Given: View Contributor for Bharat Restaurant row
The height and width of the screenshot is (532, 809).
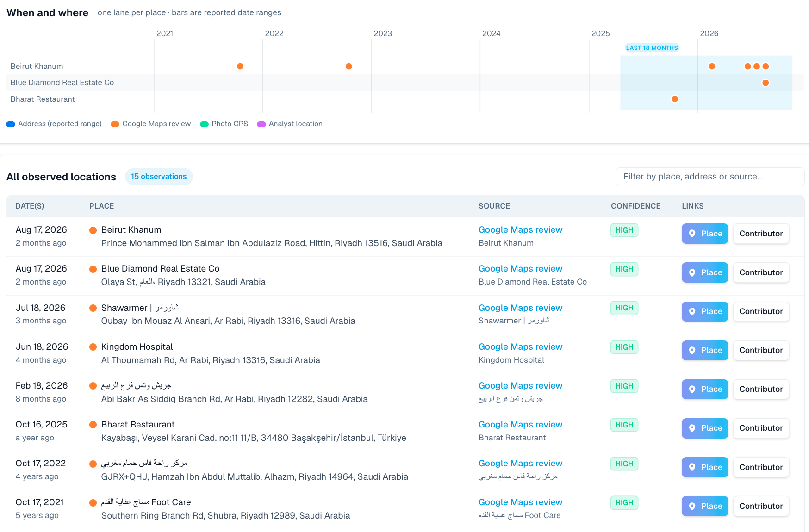Looking at the screenshot, I should point(761,428).
